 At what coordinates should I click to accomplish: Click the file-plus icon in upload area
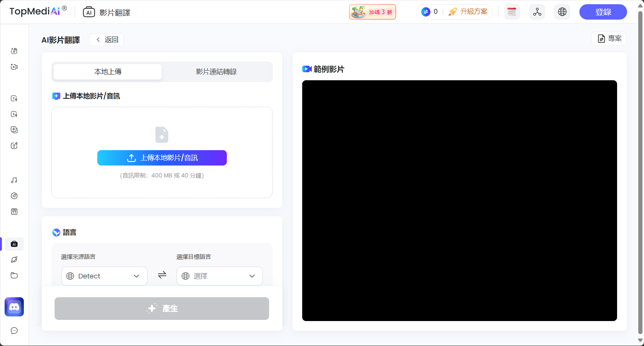click(162, 135)
